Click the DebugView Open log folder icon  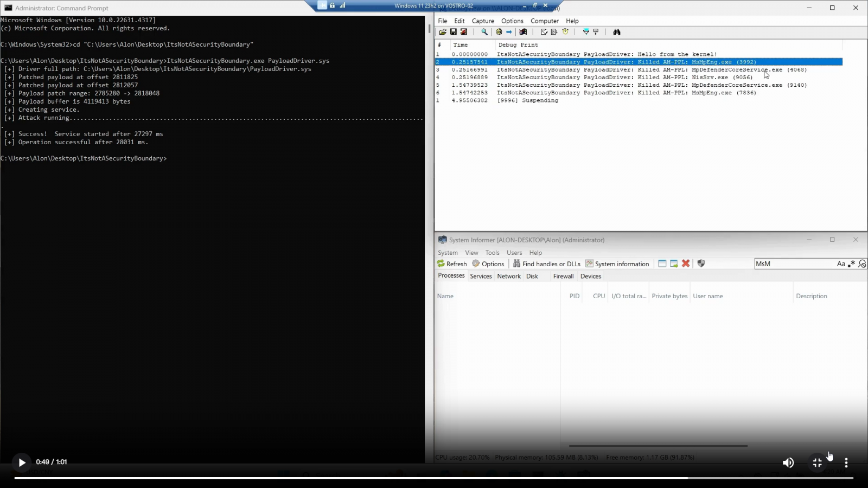[443, 32]
